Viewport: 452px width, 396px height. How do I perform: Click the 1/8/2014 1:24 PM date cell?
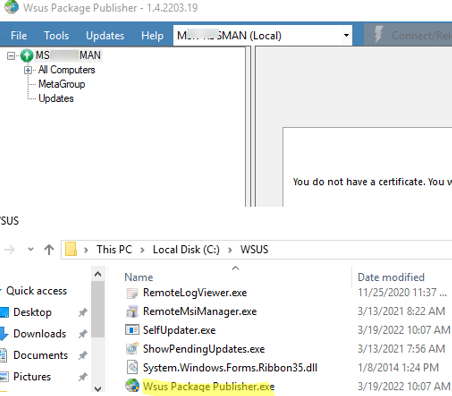(398, 368)
